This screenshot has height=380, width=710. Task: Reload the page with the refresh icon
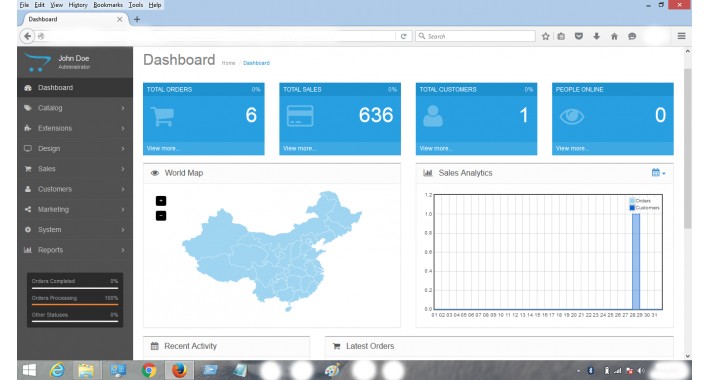tap(403, 36)
